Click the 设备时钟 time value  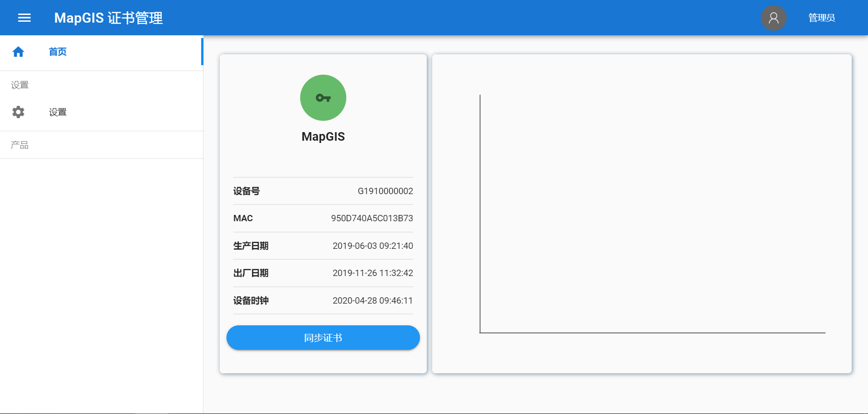click(x=373, y=300)
